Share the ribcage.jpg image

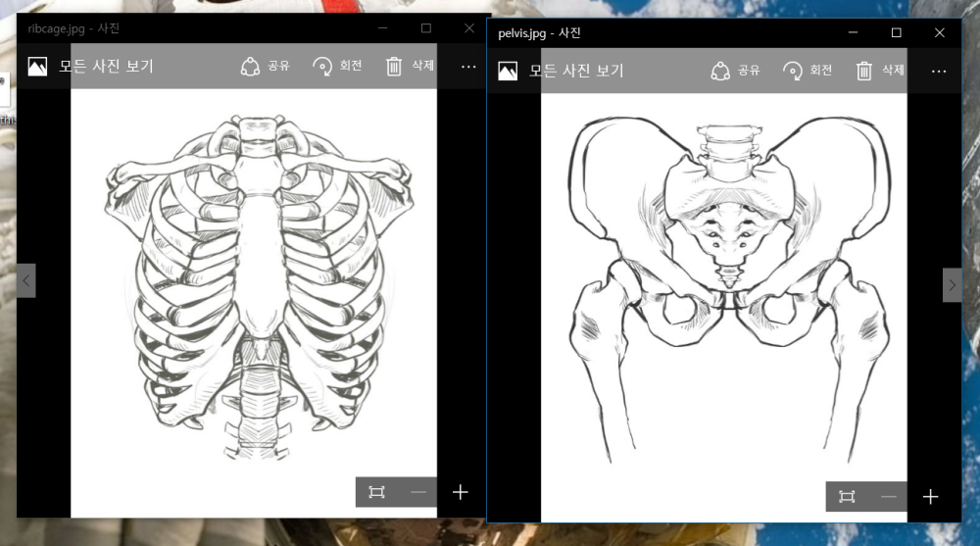266,67
